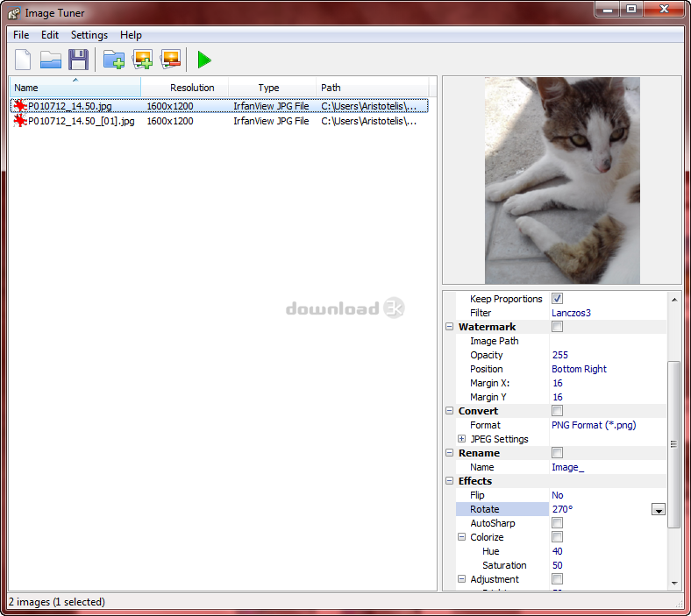This screenshot has height=616, width=691.
Task: Click Position value Bottom Right
Action: pyautogui.click(x=579, y=369)
